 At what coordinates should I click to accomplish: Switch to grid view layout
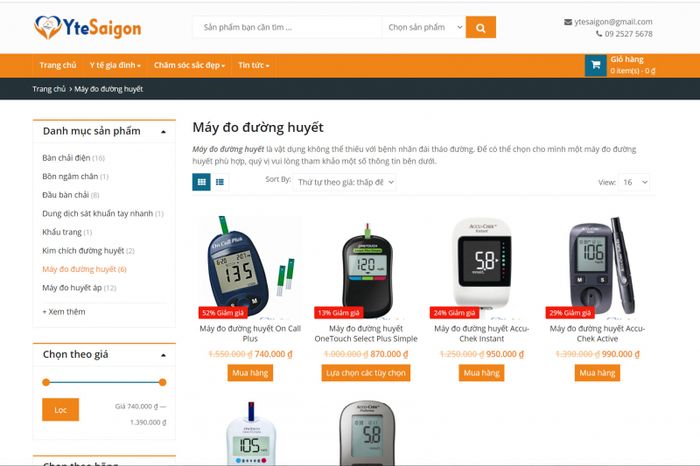(201, 182)
